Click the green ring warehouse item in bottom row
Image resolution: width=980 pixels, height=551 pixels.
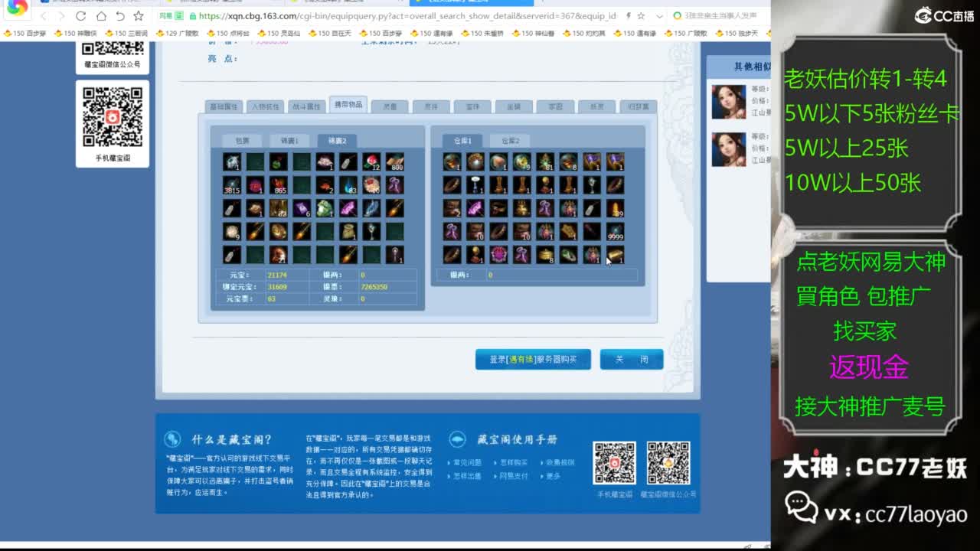(568, 254)
